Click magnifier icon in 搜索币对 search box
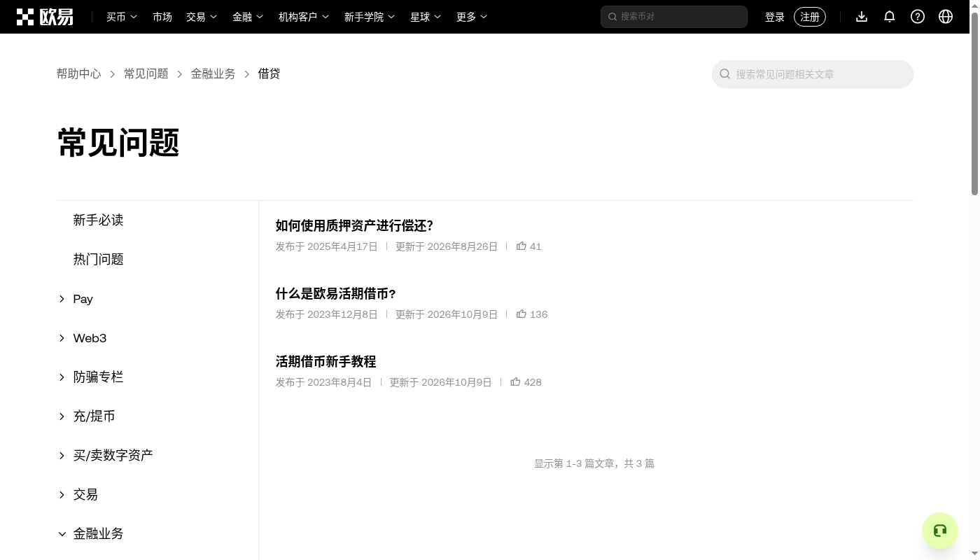980x560 pixels. pyautogui.click(x=612, y=17)
